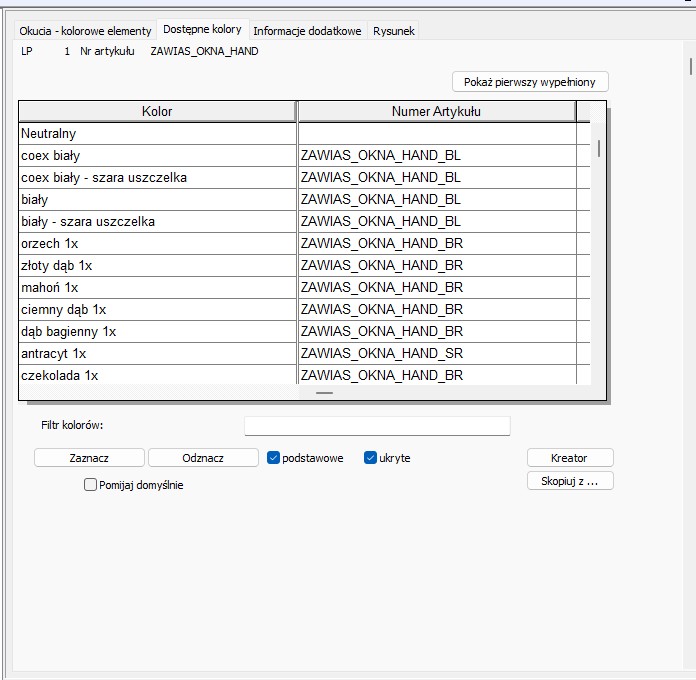This screenshot has width=696, height=680.
Task: Click article cell for złoty dąb 1x
Action: click(437, 265)
